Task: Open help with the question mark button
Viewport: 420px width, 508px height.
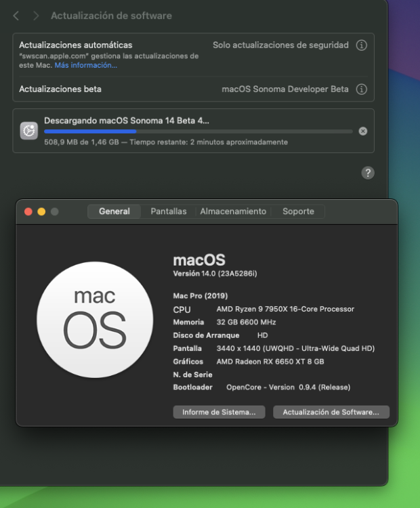Action: coord(368,173)
